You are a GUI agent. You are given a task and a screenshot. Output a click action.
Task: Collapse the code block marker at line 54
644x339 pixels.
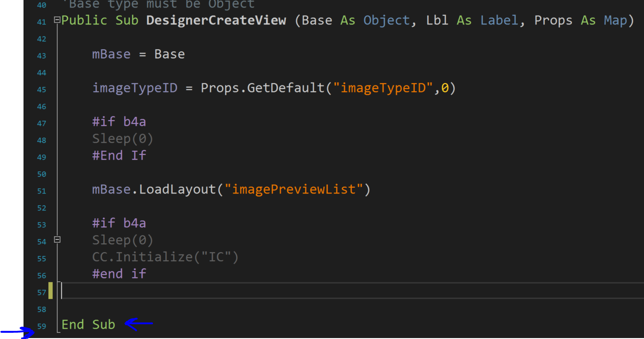click(x=57, y=240)
